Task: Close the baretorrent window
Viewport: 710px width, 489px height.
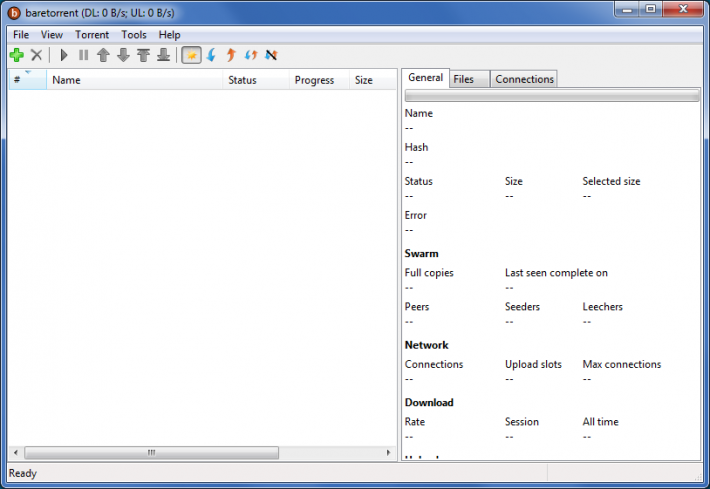Action: tap(683, 9)
